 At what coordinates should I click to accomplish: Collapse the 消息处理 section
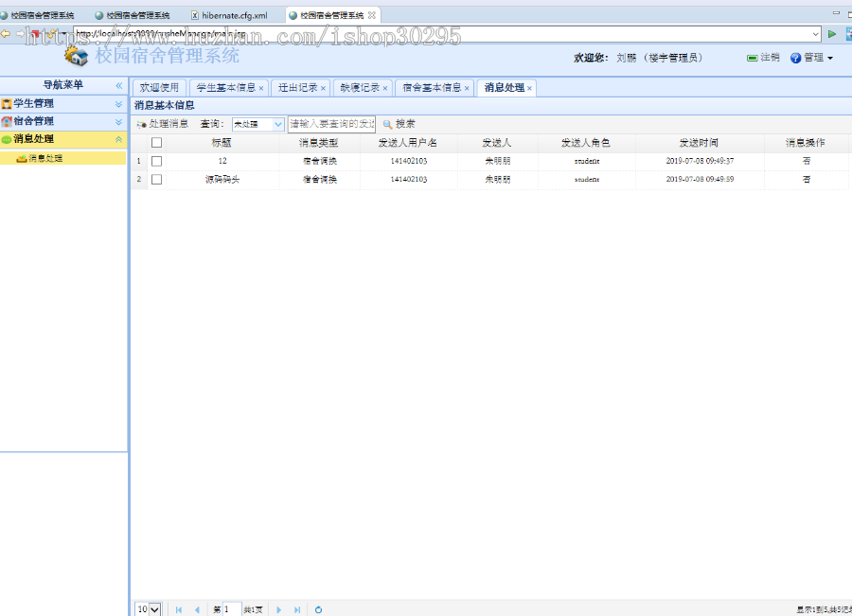118,140
